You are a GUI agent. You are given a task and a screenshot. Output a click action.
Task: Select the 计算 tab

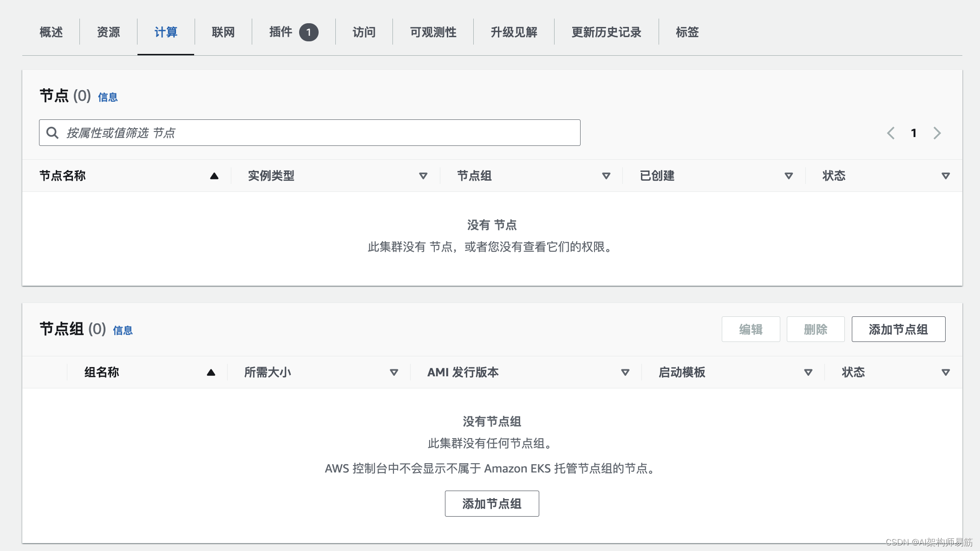[166, 32]
